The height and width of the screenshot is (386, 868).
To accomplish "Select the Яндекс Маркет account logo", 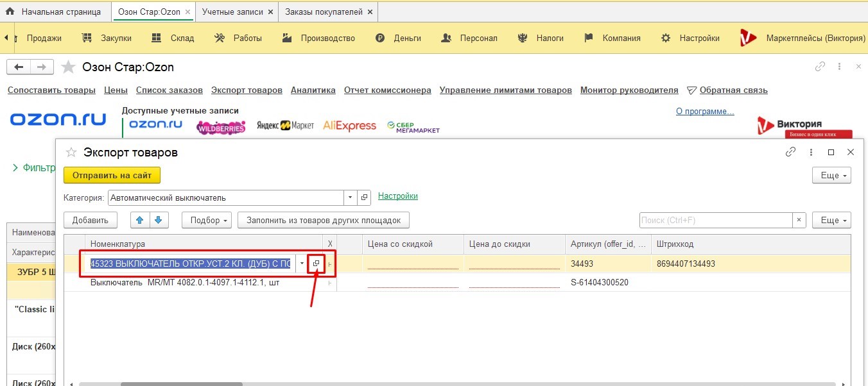I will pos(286,126).
